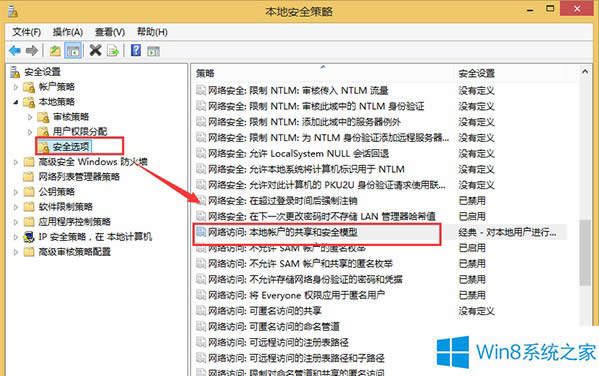
Task: Select policy 允许 LocalSystem NULL 会话回退
Action: [298, 154]
